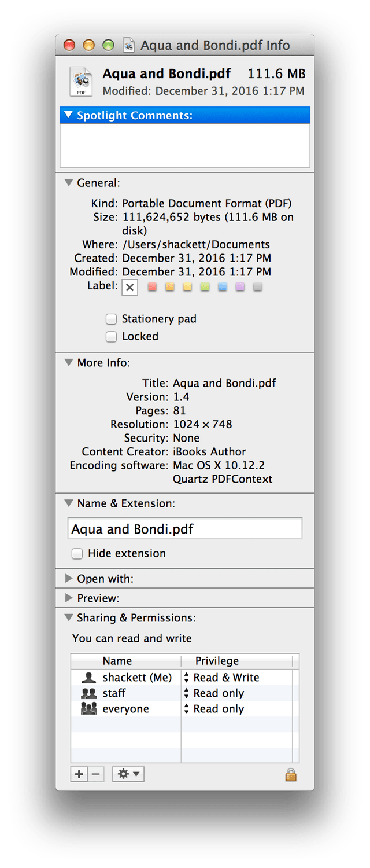Change shackett privilege from Read & Write
Image resolution: width=370 pixels, height=868 pixels.
(221, 678)
